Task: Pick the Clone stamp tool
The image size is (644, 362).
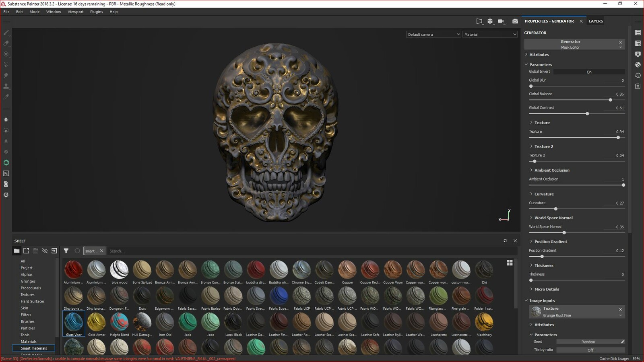Action: coord(6,86)
